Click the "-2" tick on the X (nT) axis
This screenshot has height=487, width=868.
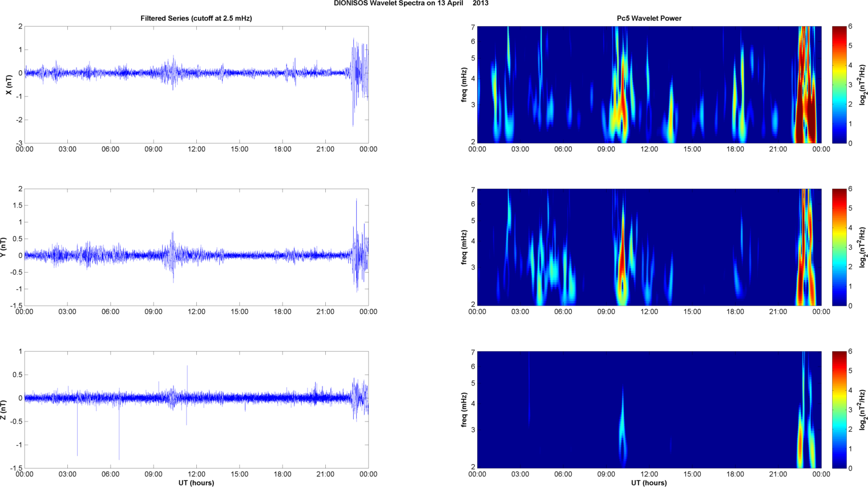point(20,120)
